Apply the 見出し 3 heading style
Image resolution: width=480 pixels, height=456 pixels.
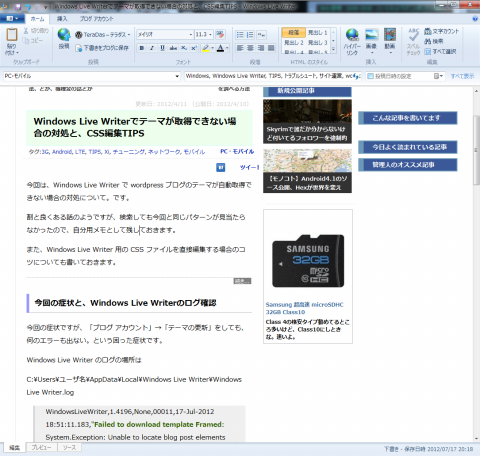317,43
